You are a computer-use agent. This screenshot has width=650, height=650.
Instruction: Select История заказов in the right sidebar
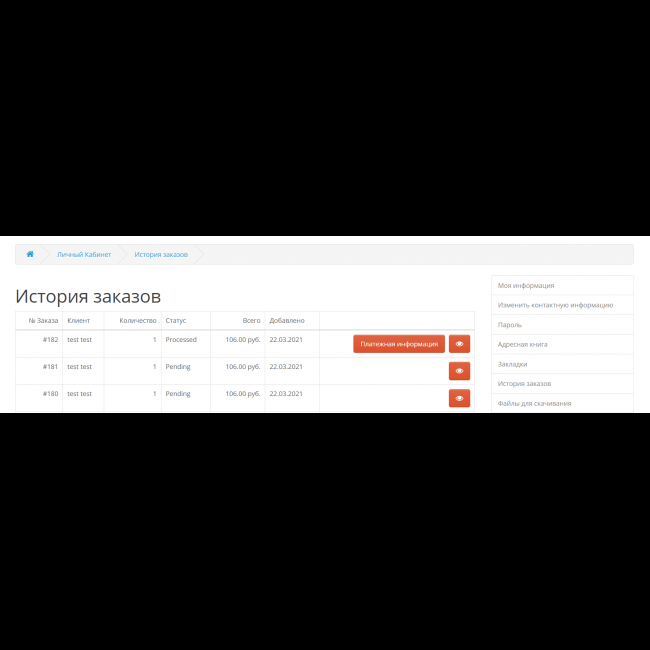(524, 384)
